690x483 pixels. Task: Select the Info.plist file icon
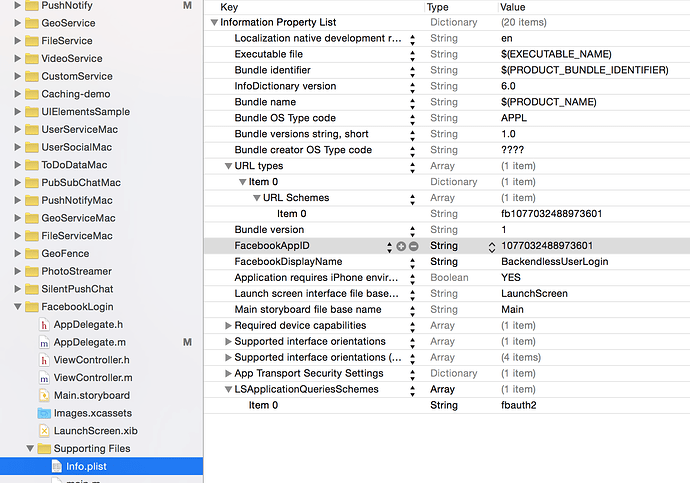tap(56, 466)
